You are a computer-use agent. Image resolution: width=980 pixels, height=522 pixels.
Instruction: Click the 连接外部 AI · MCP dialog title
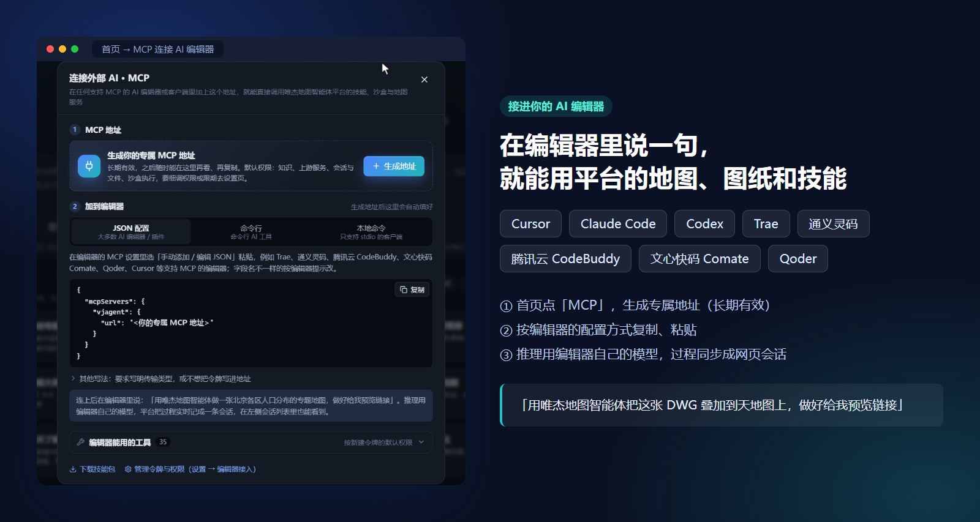(x=109, y=78)
